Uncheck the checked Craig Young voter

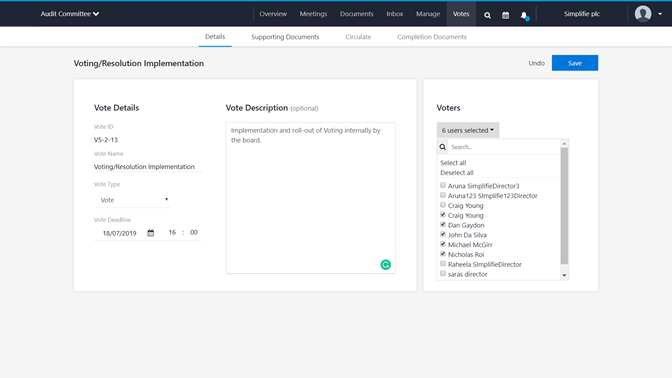point(443,215)
